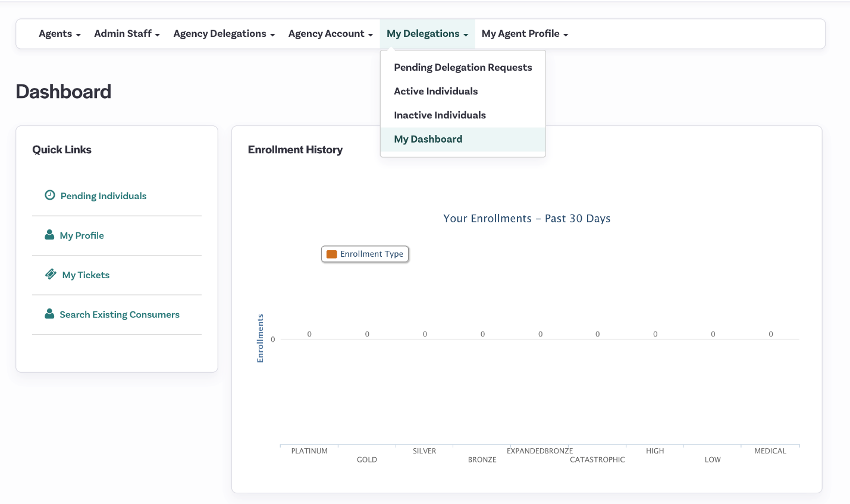Click the vertical Enrollments axis title
This screenshot has height=504, width=850.
[x=260, y=338]
